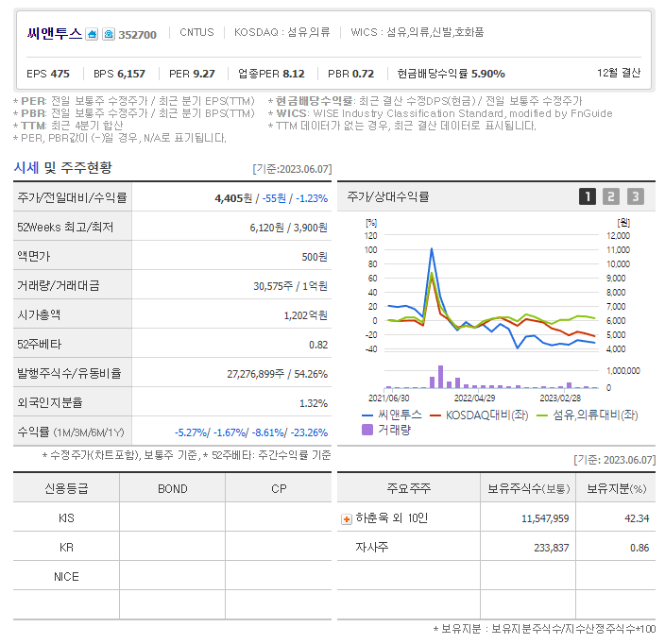Click the blue 씨앤투스 legend line

click(367, 415)
